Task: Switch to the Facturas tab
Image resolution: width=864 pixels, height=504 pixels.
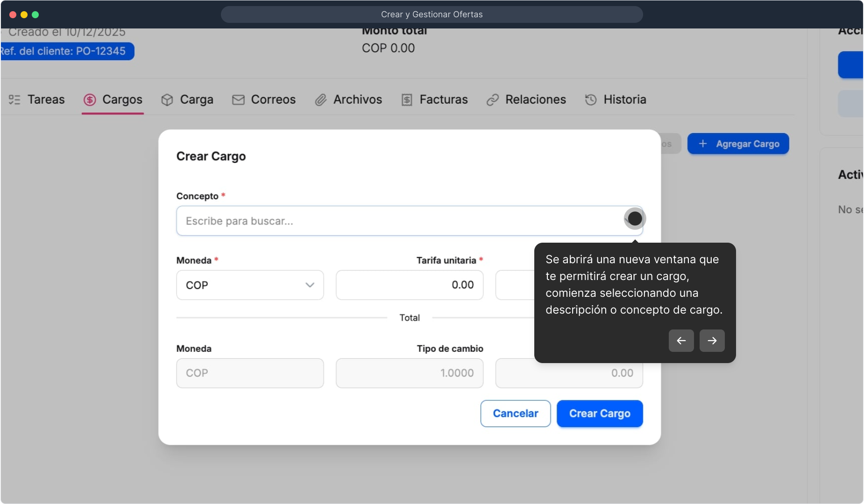Action: tap(443, 100)
